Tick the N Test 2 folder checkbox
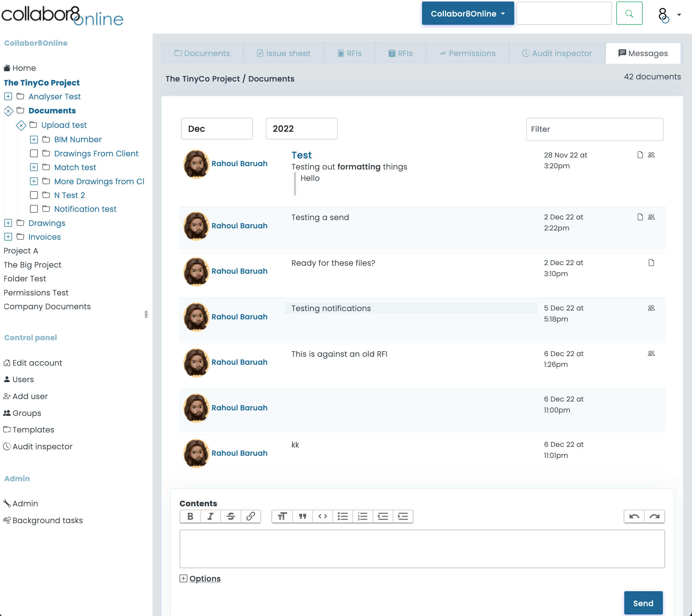This screenshot has width=692, height=616. tap(33, 195)
